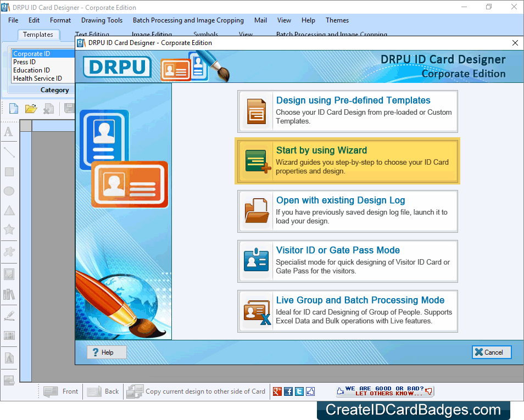This screenshot has height=420, width=524.
Task: Click the New document toolbar icon
Action: (x=14, y=109)
